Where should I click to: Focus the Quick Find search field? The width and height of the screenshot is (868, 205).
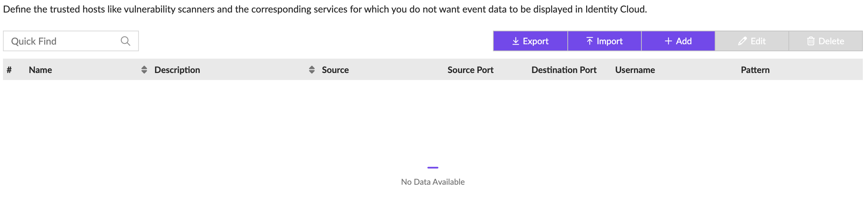pos(63,41)
